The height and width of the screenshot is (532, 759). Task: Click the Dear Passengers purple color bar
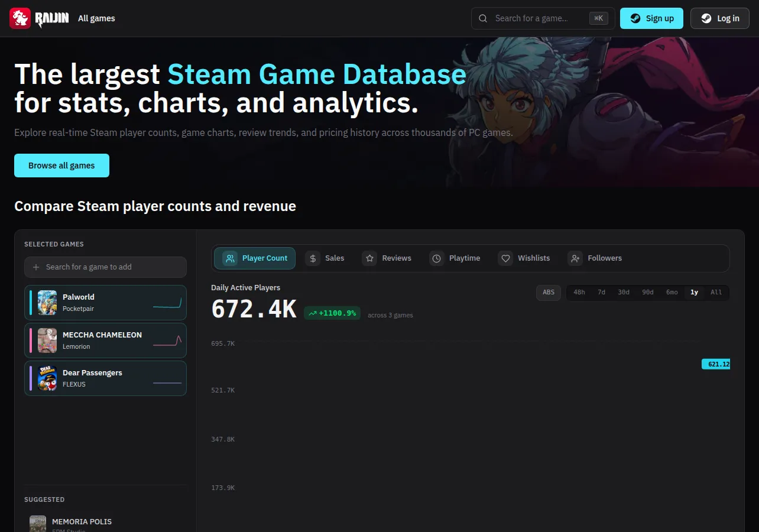click(31, 378)
